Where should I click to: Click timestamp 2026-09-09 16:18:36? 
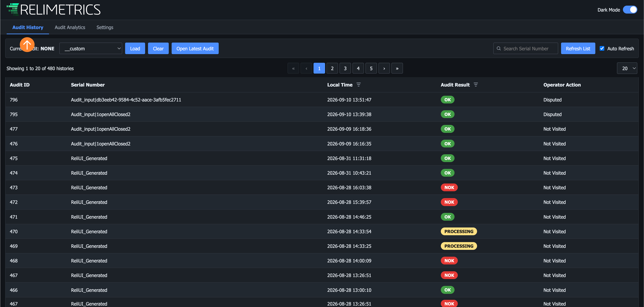(x=349, y=129)
